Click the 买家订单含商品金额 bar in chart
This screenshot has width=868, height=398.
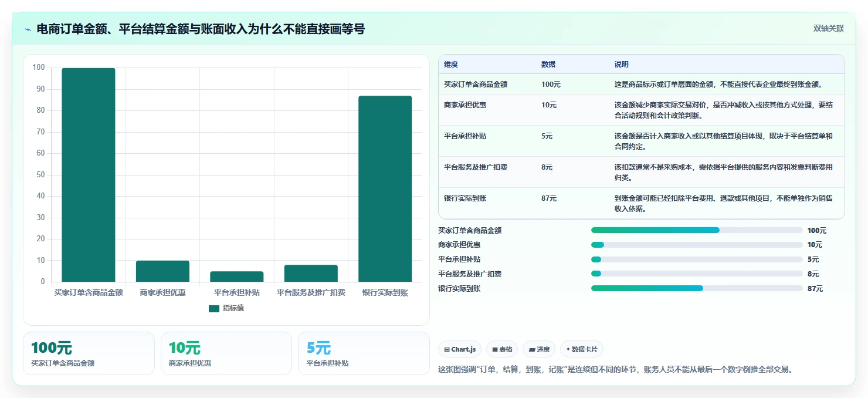point(89,175)
